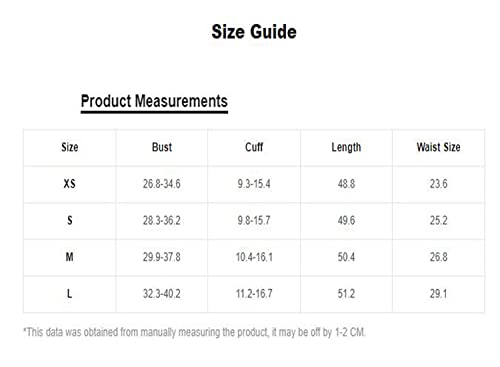
Task: Click the M length value 50.4
Action: [x=346, y=257]
